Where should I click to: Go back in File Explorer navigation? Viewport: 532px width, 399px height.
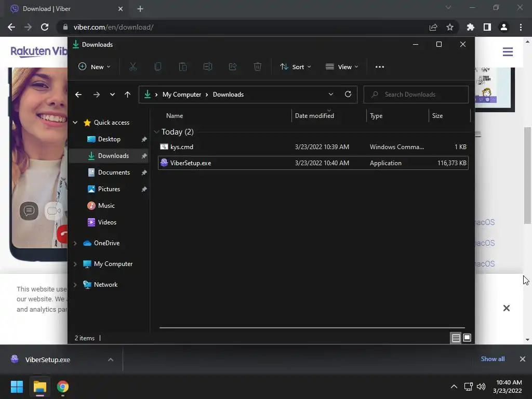pos(78,95)
